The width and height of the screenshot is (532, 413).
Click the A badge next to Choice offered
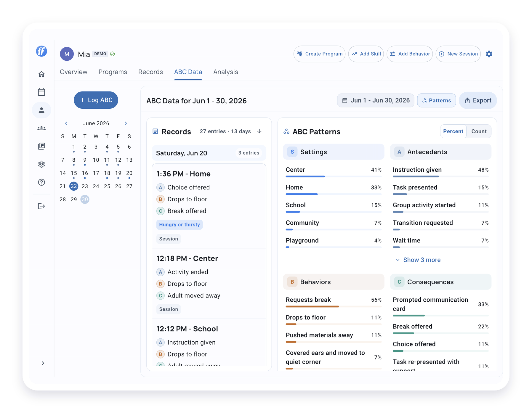160,187
